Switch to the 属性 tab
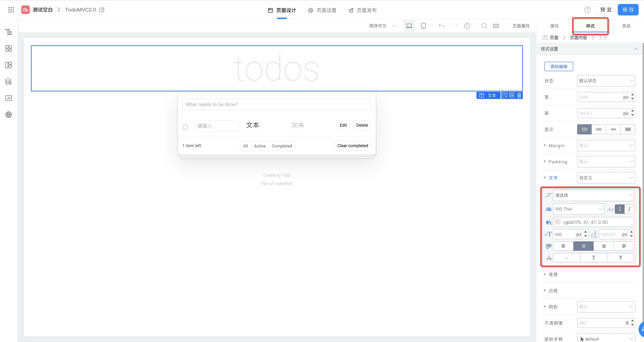Viewport: 644px width, 342px height. click(x=554, y=26)
